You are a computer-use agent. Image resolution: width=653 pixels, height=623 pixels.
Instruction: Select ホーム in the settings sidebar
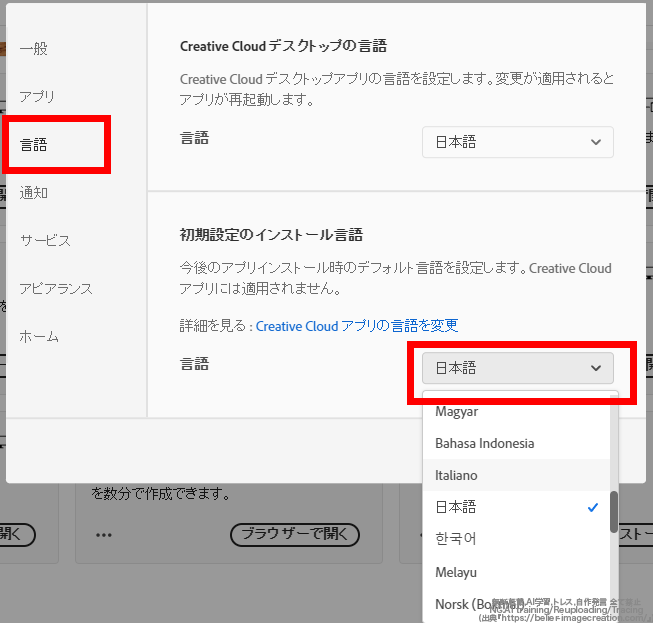point(39,337)
